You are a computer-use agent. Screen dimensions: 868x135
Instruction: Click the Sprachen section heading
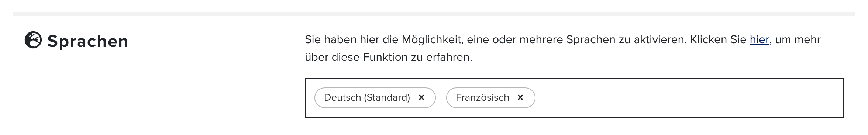88,41
